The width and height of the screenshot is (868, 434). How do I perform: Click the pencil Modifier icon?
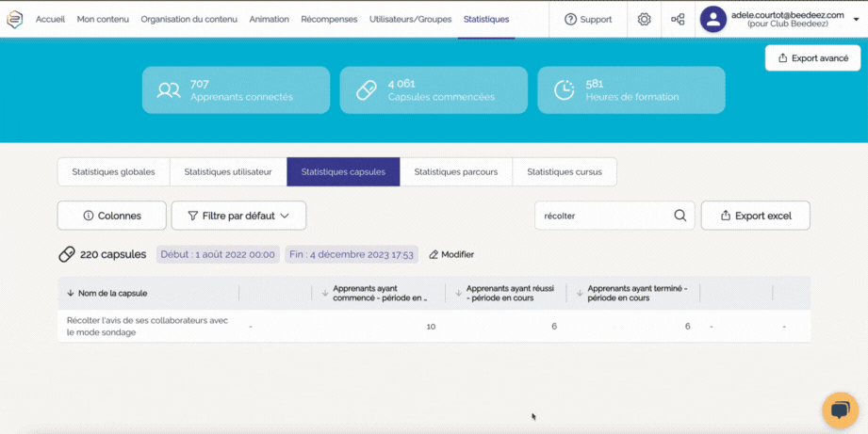point(434,255)
